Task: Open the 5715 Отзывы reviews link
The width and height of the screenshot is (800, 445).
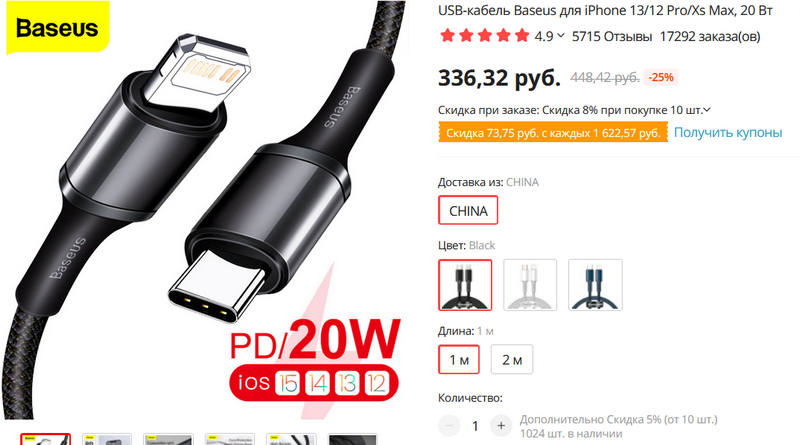Action: click(612, 36)
